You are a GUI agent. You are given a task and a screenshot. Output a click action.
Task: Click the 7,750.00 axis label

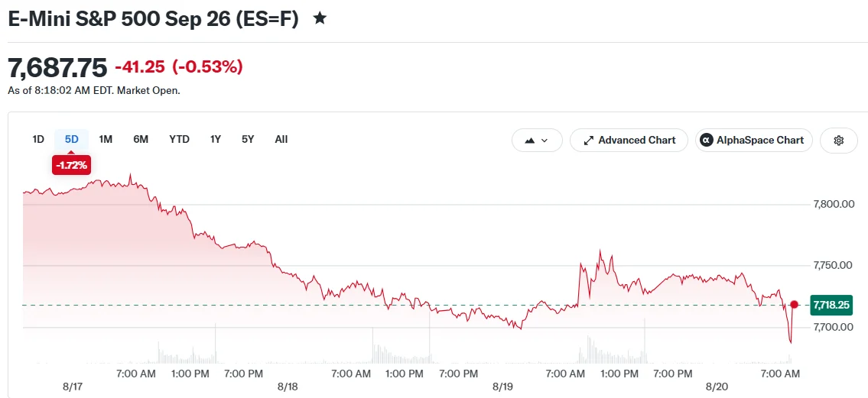tap(833, 265)
